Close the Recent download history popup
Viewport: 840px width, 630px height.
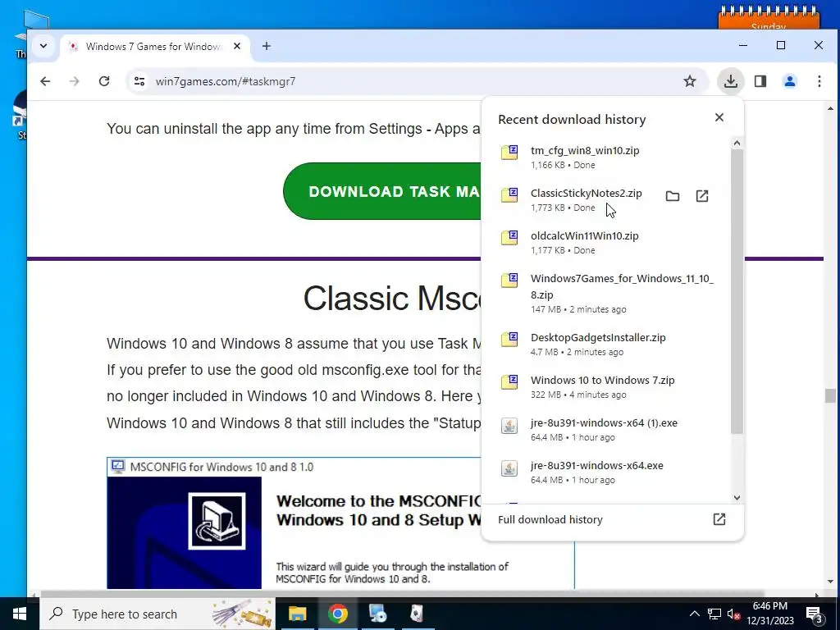[x=719, y=117]
